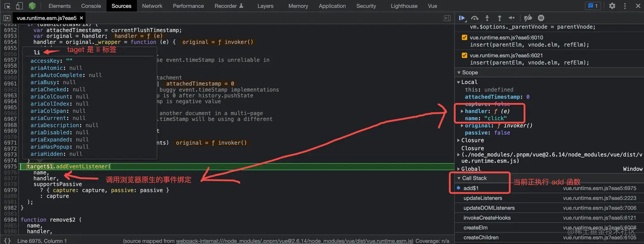
Task: Step over next function call
Action: pyautogui.click(x=474, y=18)
